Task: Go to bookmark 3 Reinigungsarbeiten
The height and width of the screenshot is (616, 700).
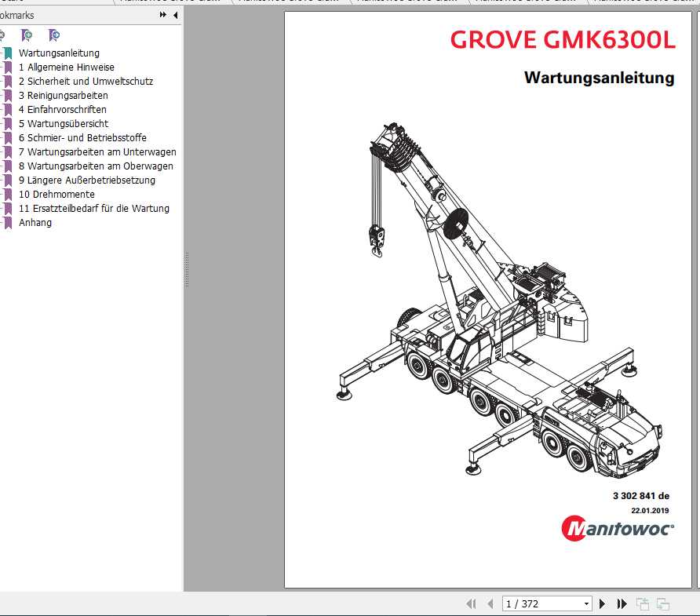Action: tap(64, 96)
